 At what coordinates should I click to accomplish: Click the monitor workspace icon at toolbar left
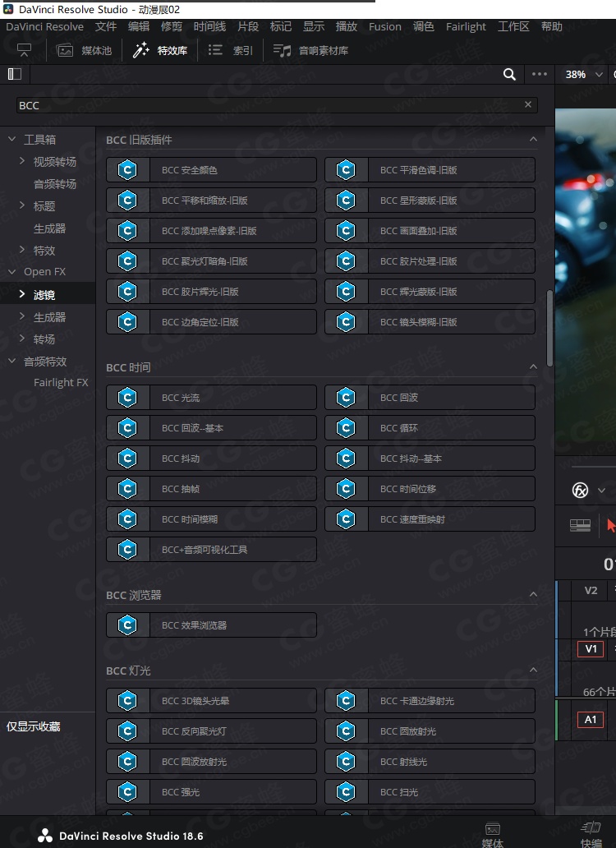click(25, 50)
